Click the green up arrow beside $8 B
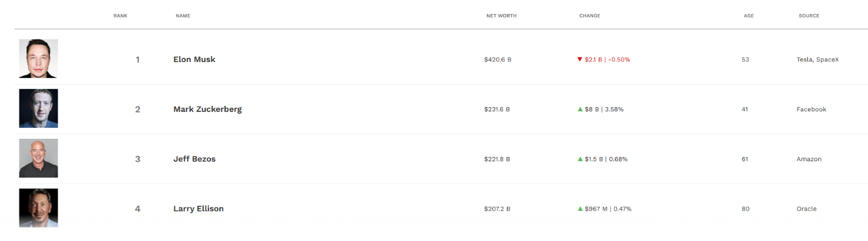 pyautogui.click(x=580, y=110)
